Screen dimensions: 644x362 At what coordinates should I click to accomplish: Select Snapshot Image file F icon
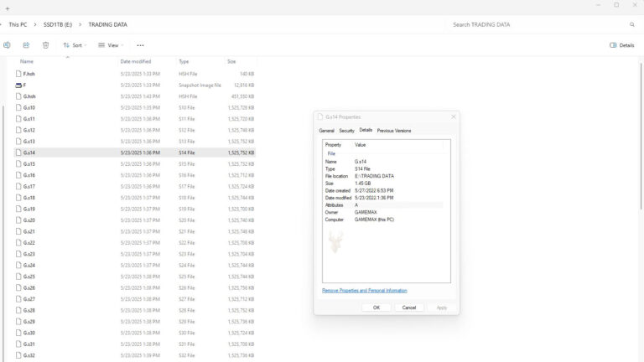[18, 85]
